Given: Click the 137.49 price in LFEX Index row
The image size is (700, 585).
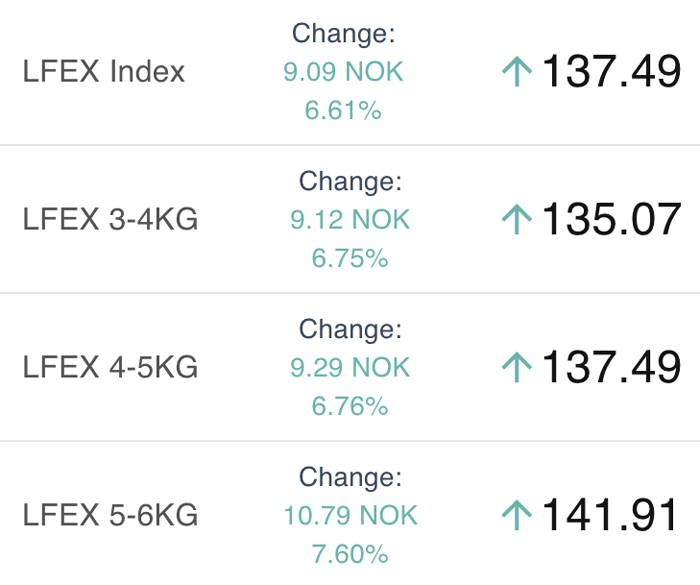Looking at the screenshot, I should (611, 72).
